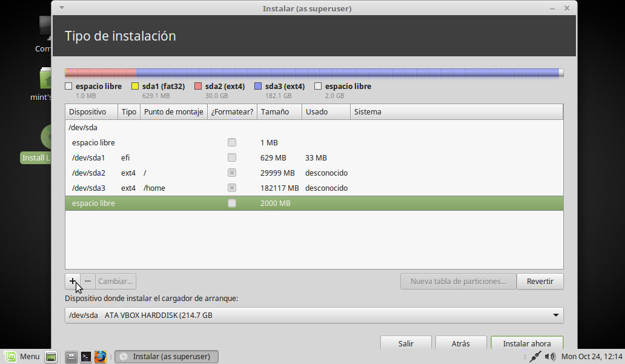
Task: Toggle format checkbox for /dev/sda2
Action: [232, 173]
